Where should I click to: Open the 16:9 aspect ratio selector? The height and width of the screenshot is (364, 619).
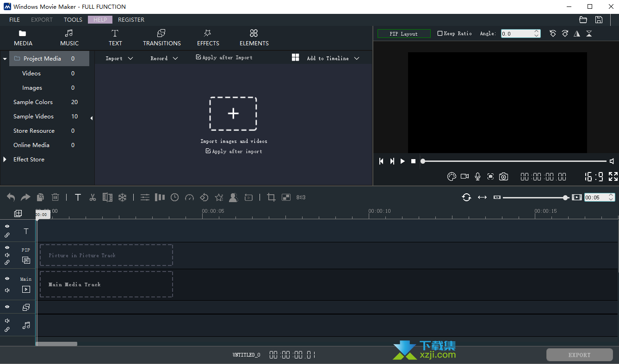[594, 176]
